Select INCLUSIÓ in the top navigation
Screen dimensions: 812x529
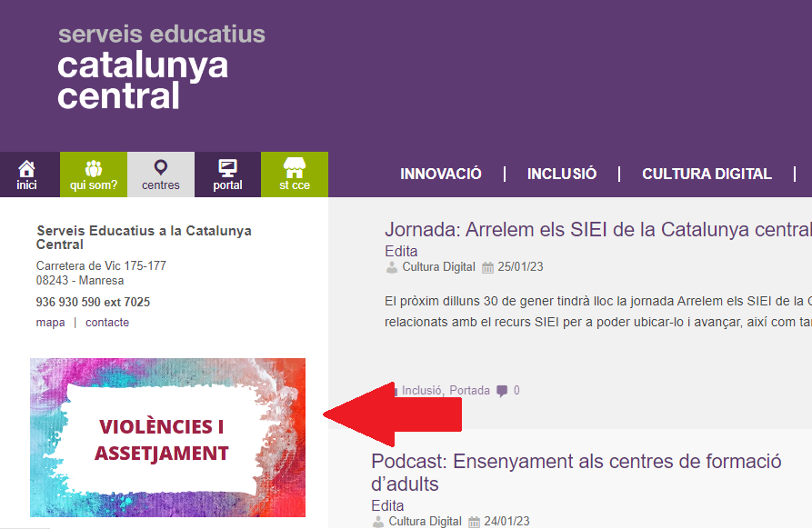tap(562, 174)
